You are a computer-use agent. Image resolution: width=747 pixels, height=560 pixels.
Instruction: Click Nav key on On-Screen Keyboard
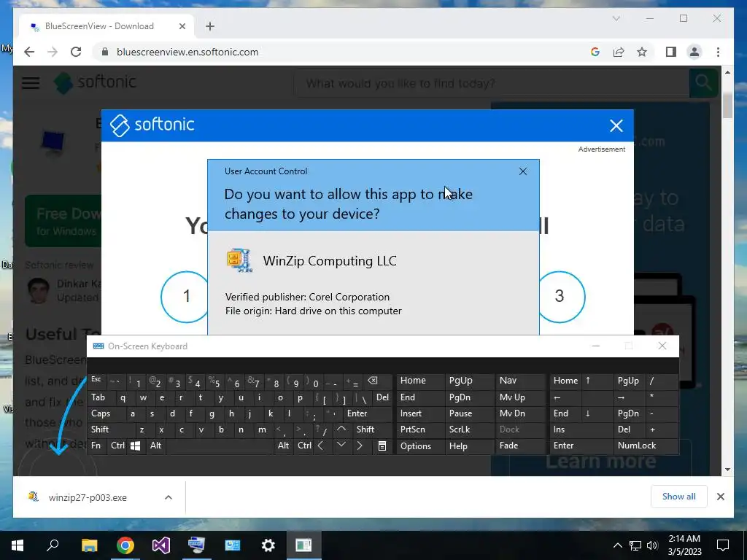(x=520, y=381)
